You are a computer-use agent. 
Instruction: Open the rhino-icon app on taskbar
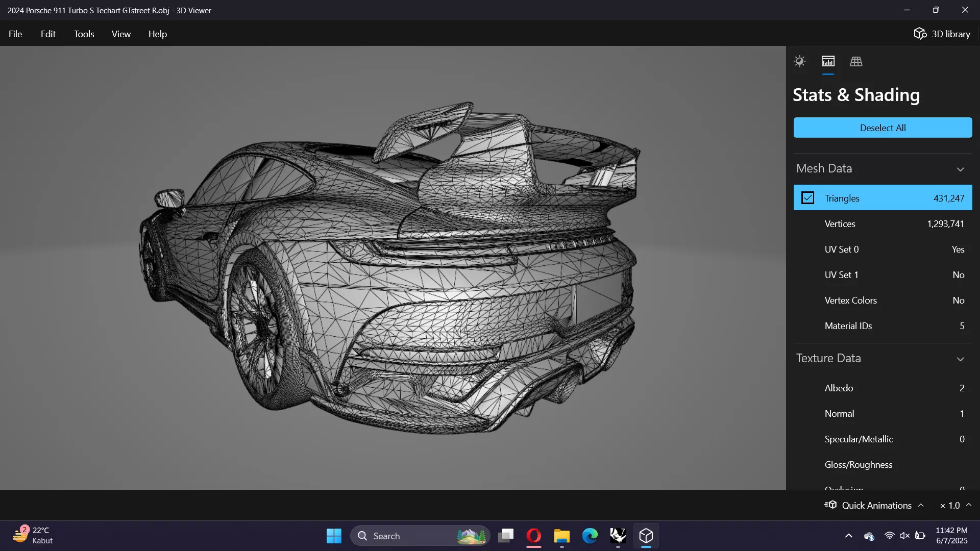coord(618,536)
